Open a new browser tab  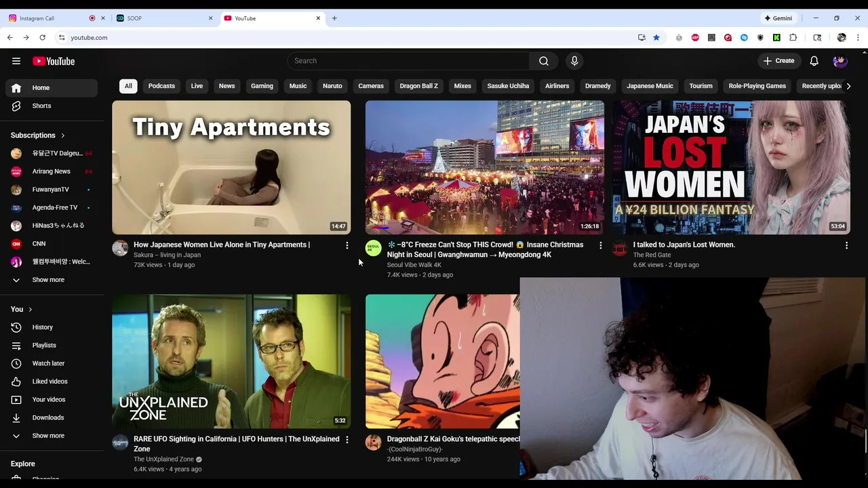tap(334, 18)
